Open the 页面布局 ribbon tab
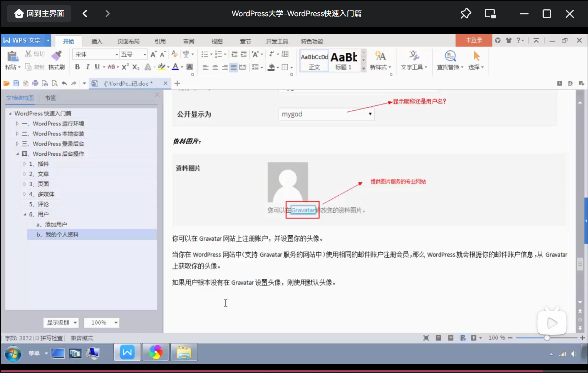The width and height of the screenshot is (588, 373). [128, 41]
